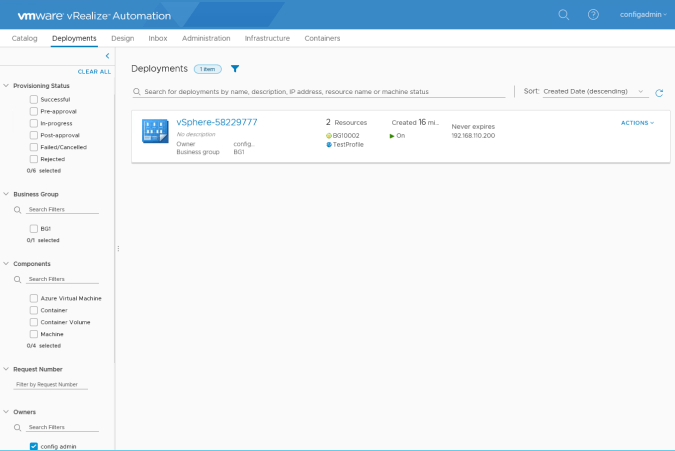Screen dimensions: 675x451
Task: Click the VMware vRealize Automation logo
Action: [94, 16]
